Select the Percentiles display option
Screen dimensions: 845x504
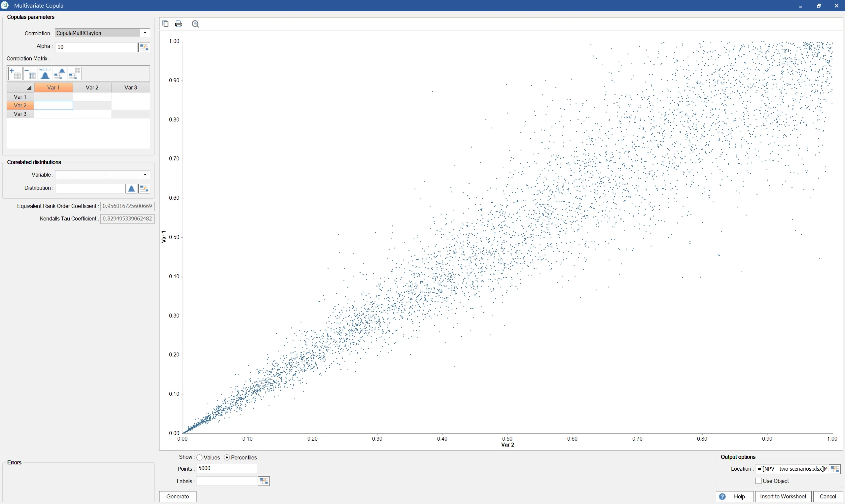[227, 457]
